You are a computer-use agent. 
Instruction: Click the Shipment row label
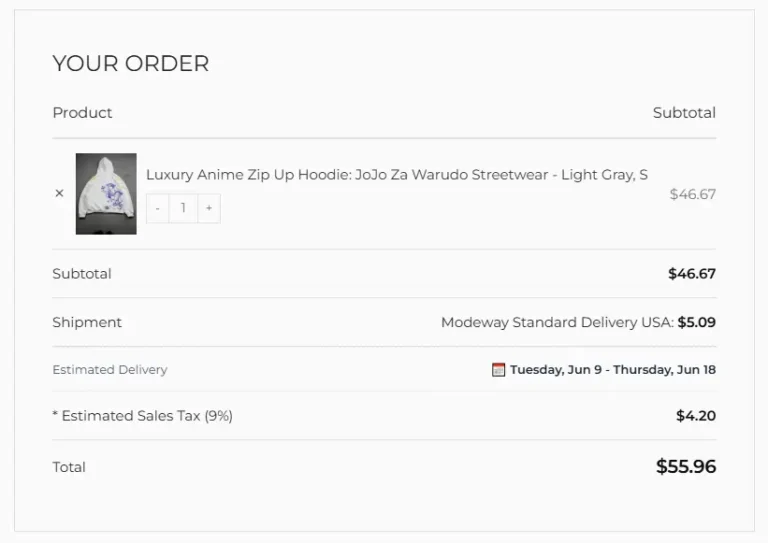tap(87, 322)
